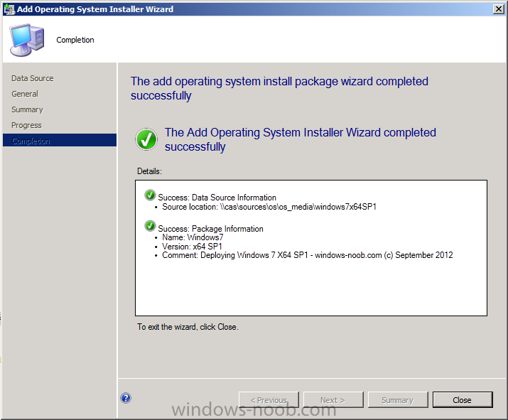Screen dimensions: 508x420
Task: Click the Package Information success icon
Action: pos(150,226)
